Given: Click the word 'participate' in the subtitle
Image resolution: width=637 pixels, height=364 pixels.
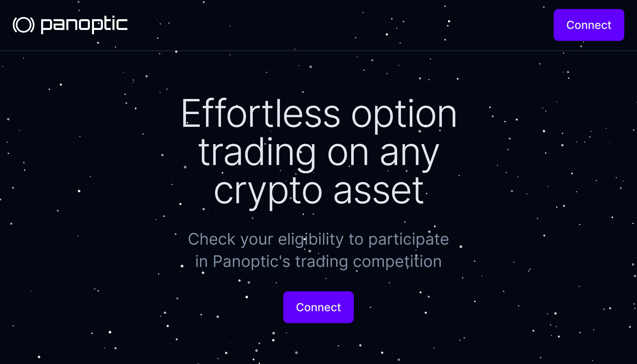Looking at the screenshot, I should tap(409, 240).
